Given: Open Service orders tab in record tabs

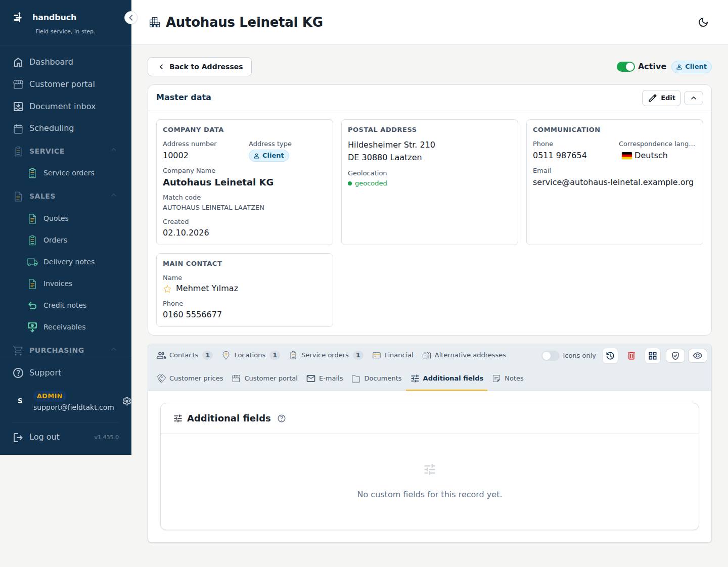Looking at the screenshot, I should pyautogui.click(x=327, y=355).
